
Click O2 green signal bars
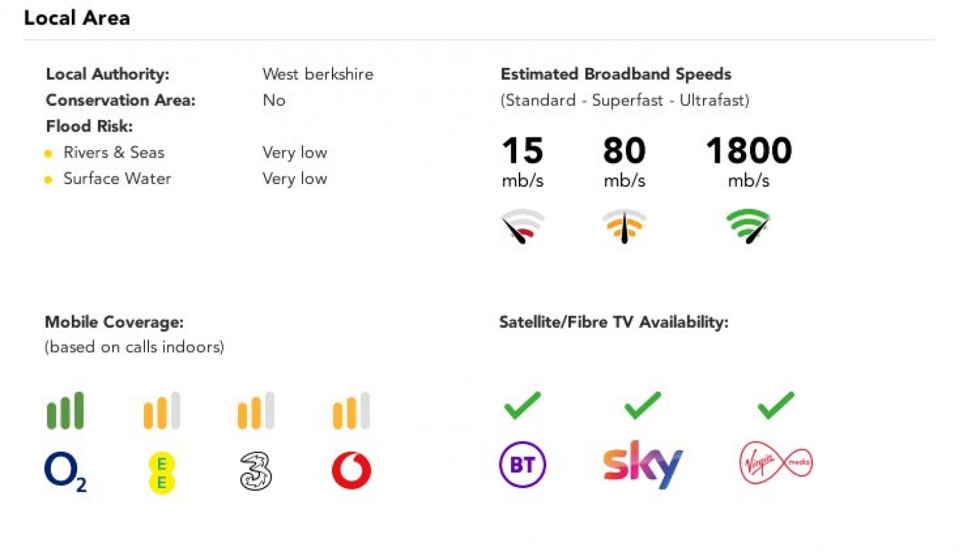(65, 411)
